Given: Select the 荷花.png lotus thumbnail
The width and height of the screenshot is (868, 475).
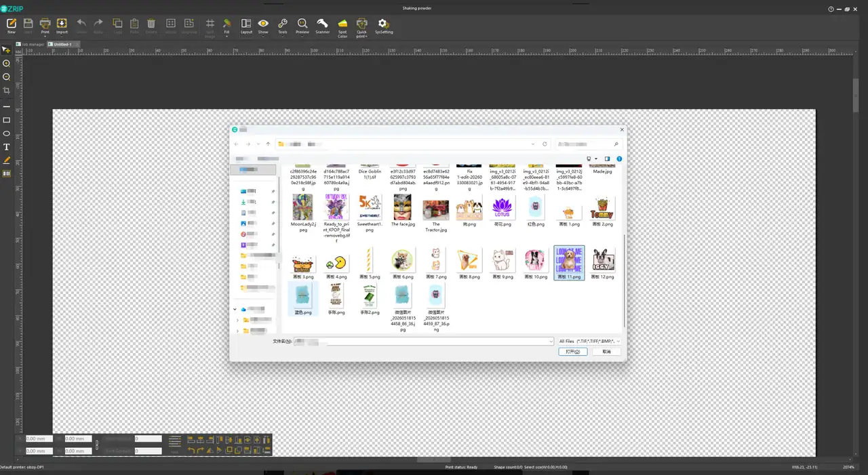Looking at the screenshot, I should point(502,211).
